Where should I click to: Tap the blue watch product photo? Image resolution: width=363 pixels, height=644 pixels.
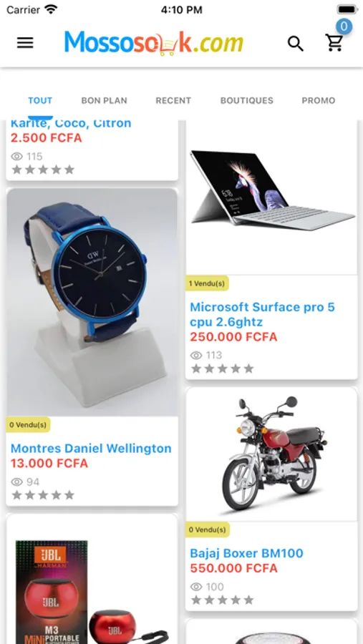(92, 303)
